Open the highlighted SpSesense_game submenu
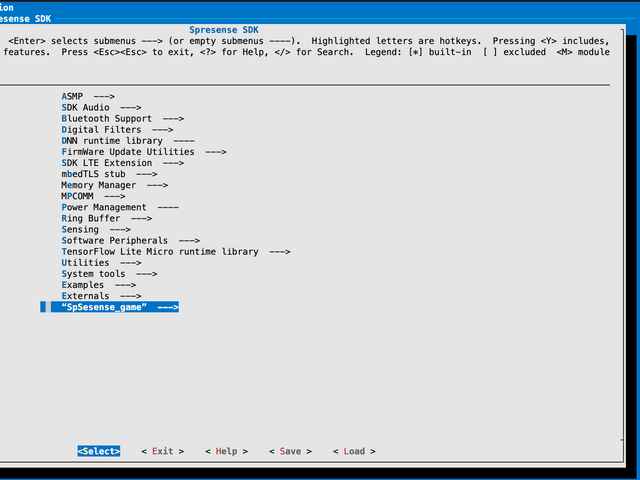Viewport: 640px width, 480px height. 109,307
